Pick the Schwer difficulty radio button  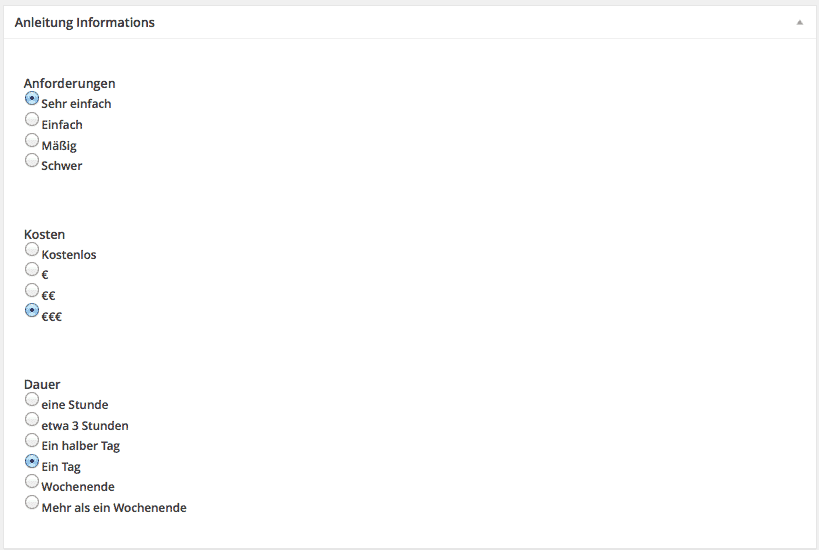[32, 161]
